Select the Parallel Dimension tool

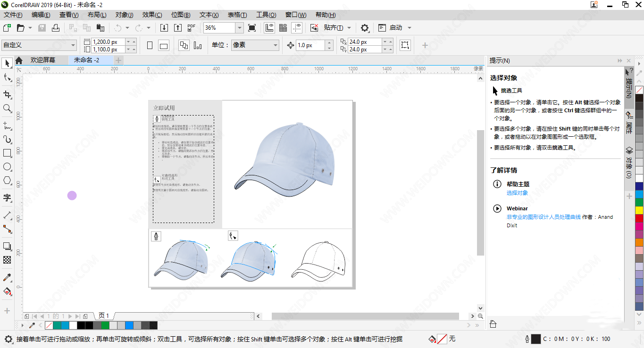[7, 215]
